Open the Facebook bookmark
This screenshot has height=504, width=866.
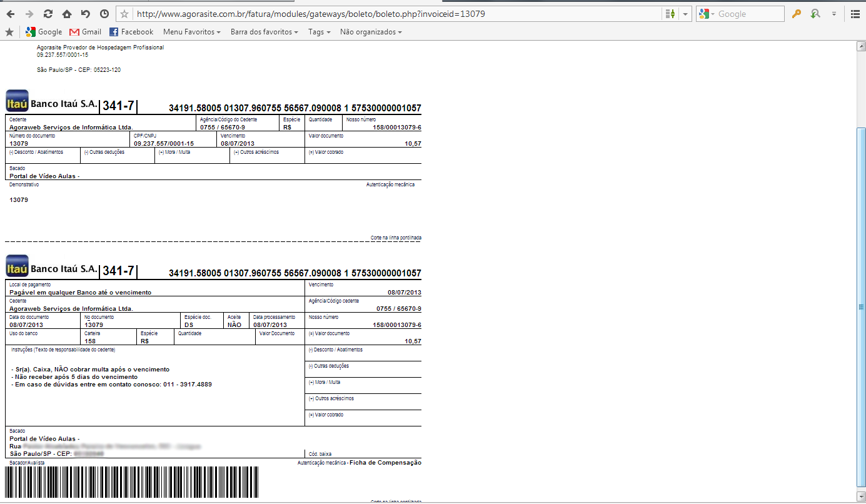tap(131, 32)
